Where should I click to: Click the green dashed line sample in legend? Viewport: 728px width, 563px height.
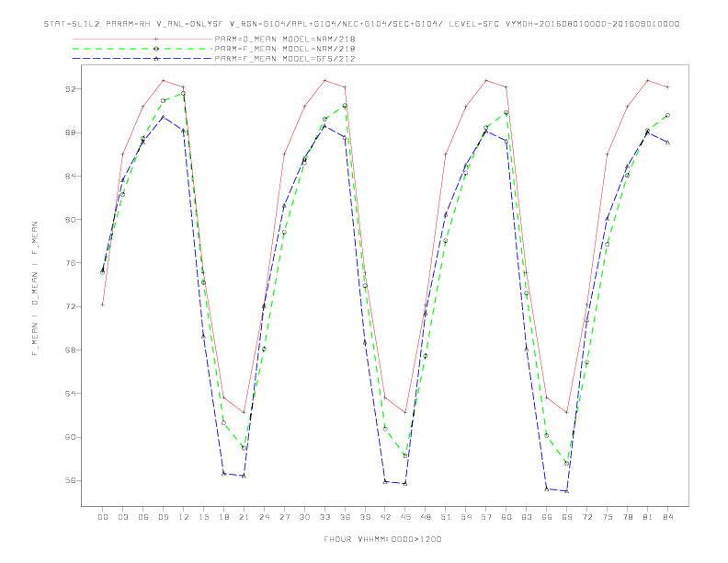tap(142, 49)
